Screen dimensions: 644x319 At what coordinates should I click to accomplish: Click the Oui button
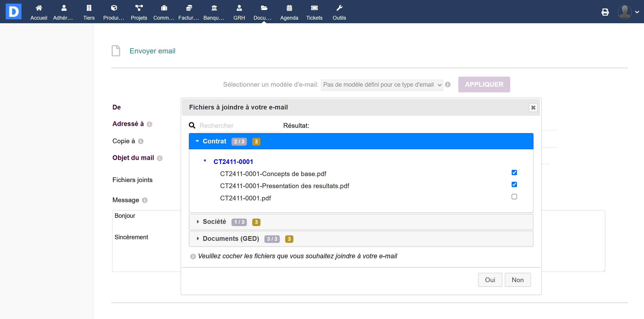point(490,280)
